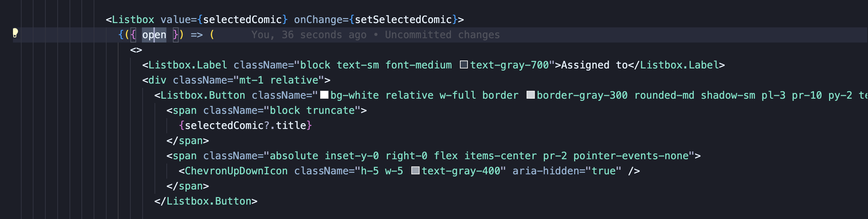Click the closing Listbox.Button tag
This screenshot has width=868, height=219.
tap(206, 201)
